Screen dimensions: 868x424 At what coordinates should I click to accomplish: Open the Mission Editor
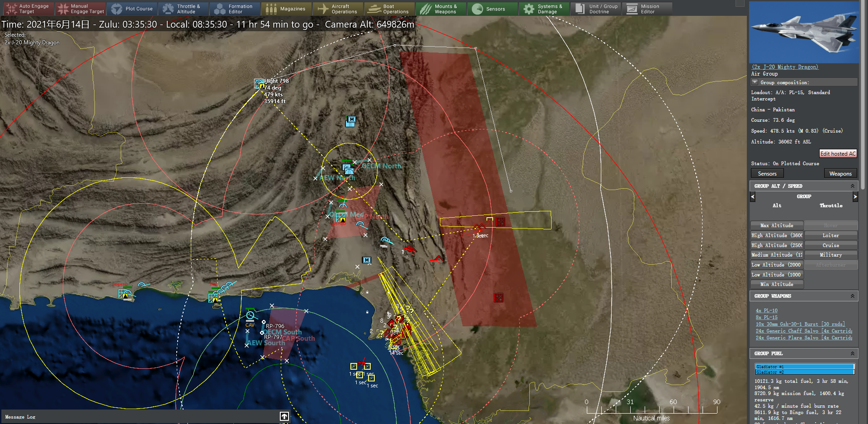point(647,9)
